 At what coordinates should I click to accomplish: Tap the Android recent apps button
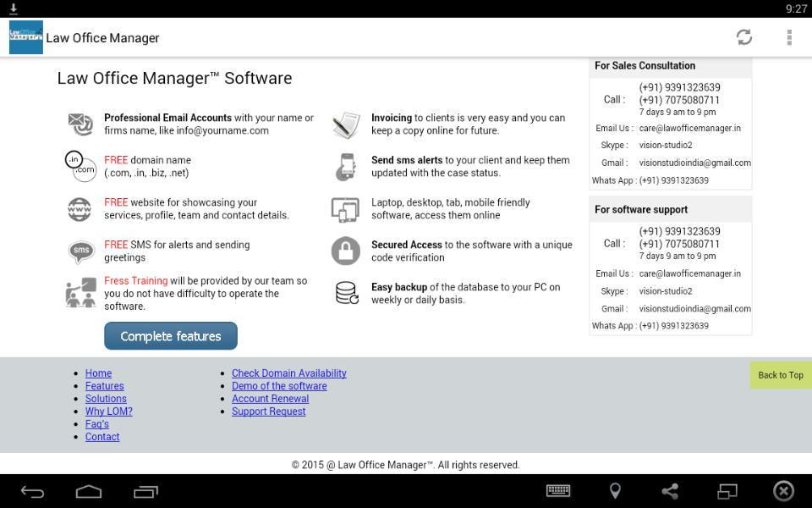(x=145, y=491)
